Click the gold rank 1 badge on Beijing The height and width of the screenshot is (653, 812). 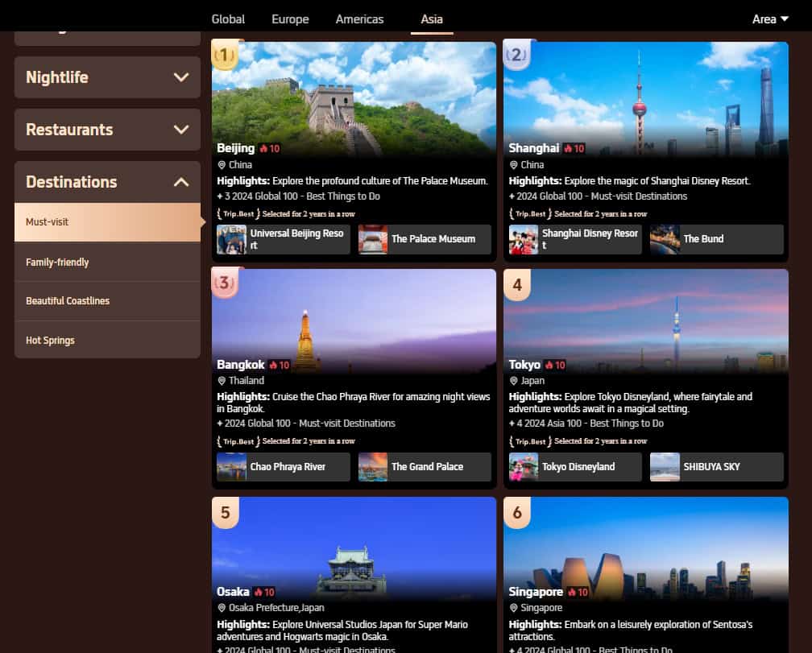click(x=224, y=56)
